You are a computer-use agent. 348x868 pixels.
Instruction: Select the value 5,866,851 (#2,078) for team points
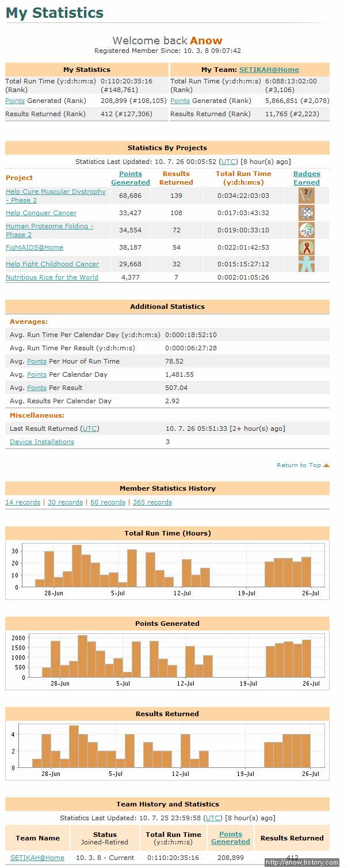297,101
